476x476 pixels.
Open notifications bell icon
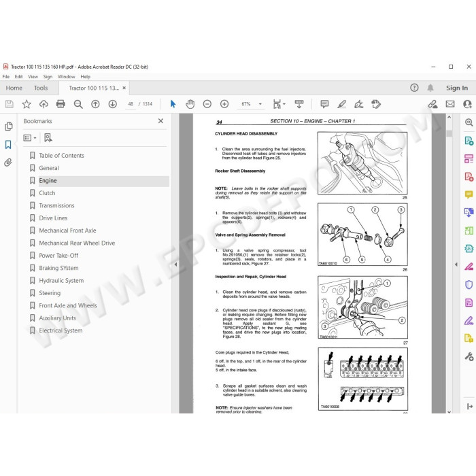430,88
